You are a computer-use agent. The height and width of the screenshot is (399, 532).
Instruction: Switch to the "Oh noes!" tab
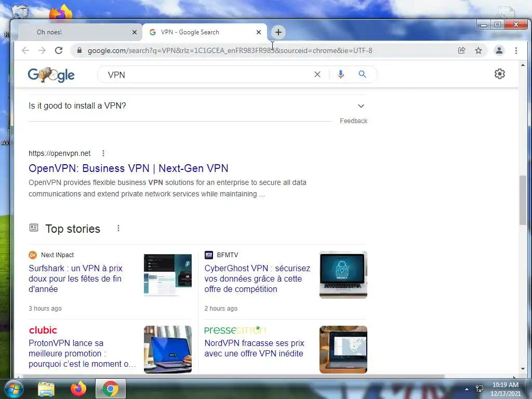tap(79, 32)
